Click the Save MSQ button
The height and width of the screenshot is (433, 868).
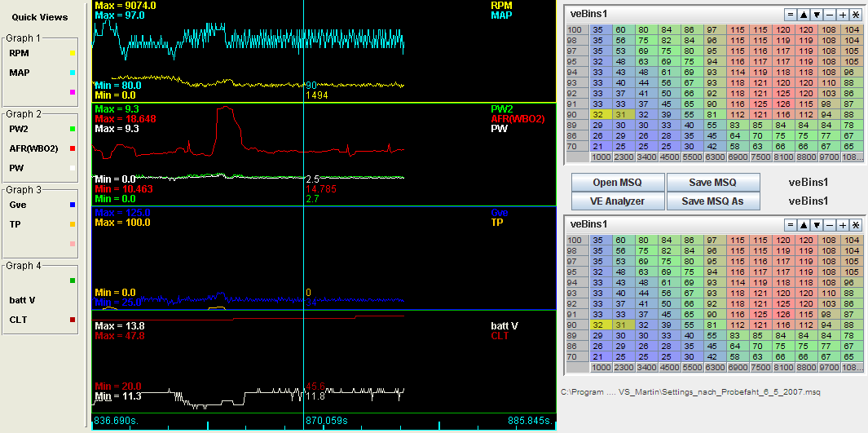pyautogui.click(x=712, y=182)
